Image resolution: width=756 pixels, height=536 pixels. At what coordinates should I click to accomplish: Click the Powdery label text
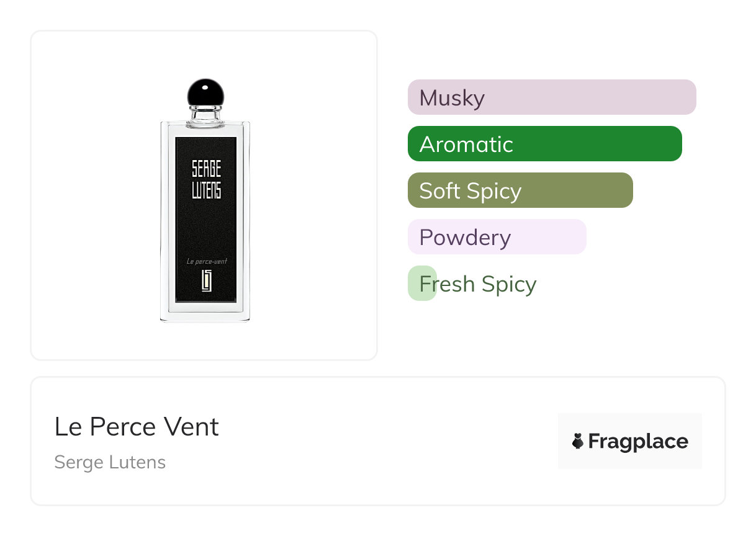465,238
